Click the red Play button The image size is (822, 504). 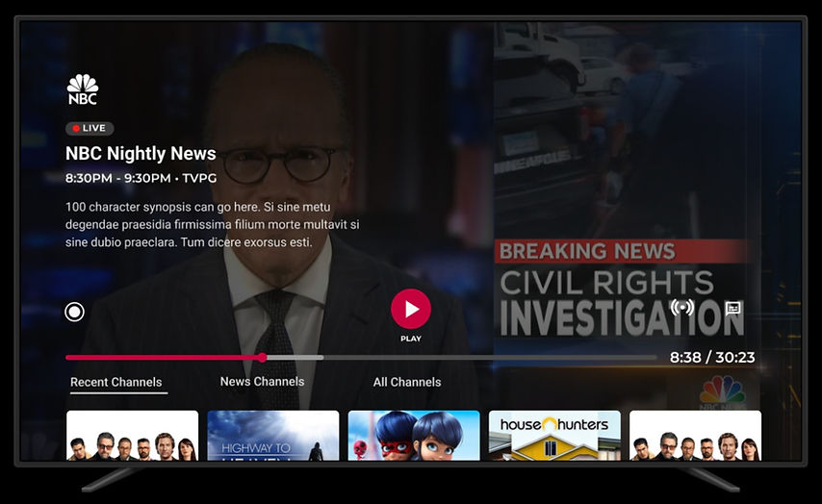[x=411, y=309]
